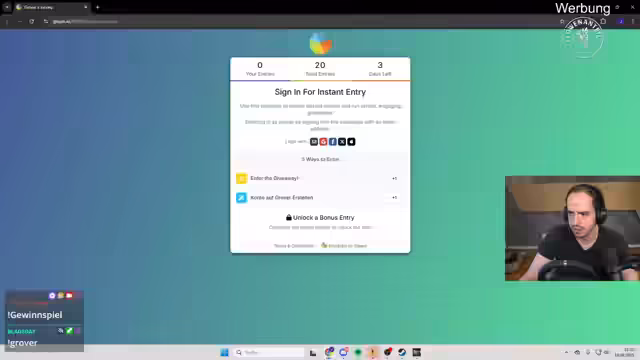
Task: Click the blue Konto auf Grover Erstellen icon
Action: (x=242, y=198)
